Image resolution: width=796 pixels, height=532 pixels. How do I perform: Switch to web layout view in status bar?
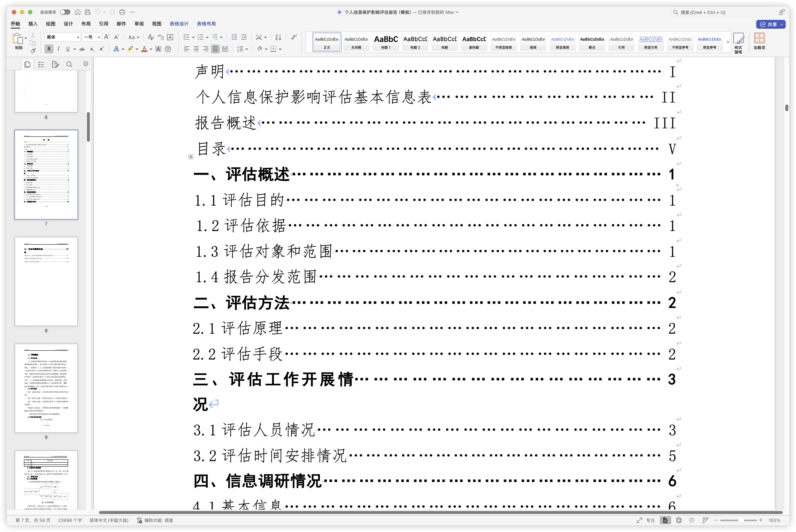[678, 520]
